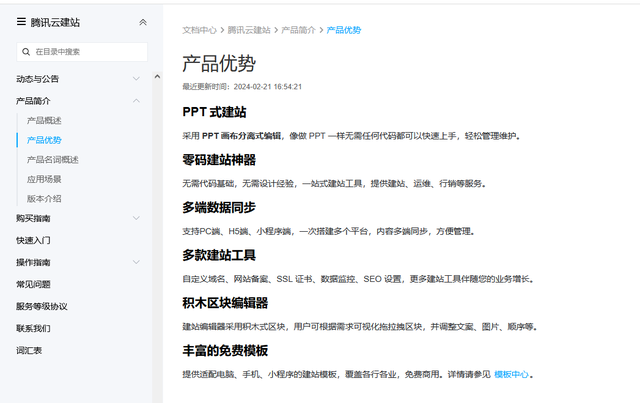This screenshot has height=403, width=640.
Task: Open the 产品名词概述 page
Action: tap(53, 160)
